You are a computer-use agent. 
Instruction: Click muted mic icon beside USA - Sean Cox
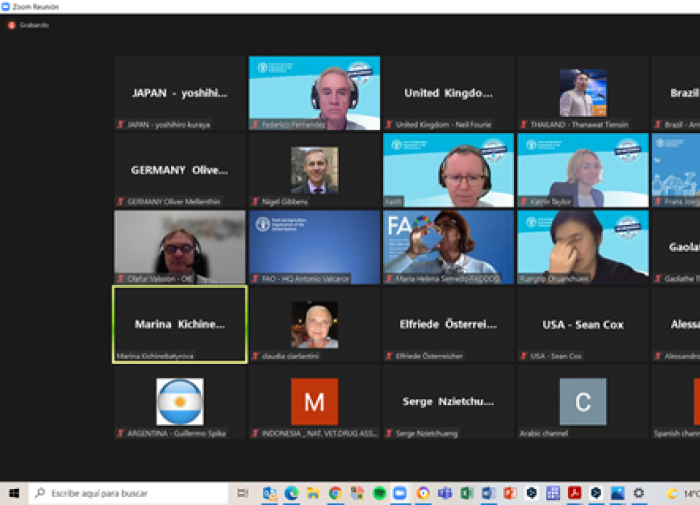(523, 356)
